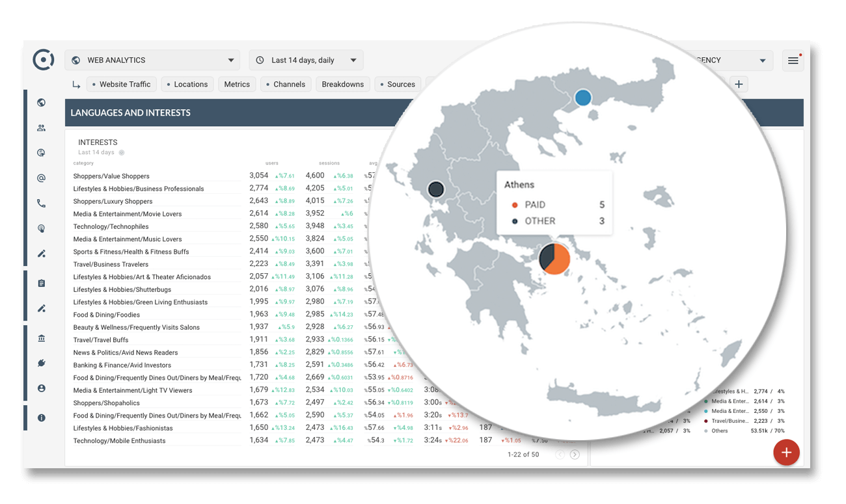The height and width of the screenshot is (504, 846).
Task: Click the 1-22 of 50 pagination text
Action: tap(523, 455)
